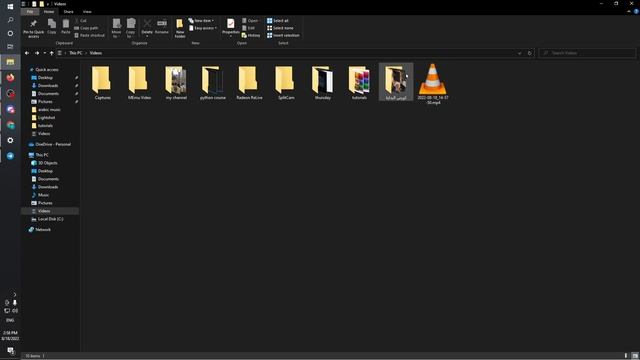640x360 pixels.
Task: Click the Paste ribbon button
Action: pyautogui.click(x=66, y=27)
